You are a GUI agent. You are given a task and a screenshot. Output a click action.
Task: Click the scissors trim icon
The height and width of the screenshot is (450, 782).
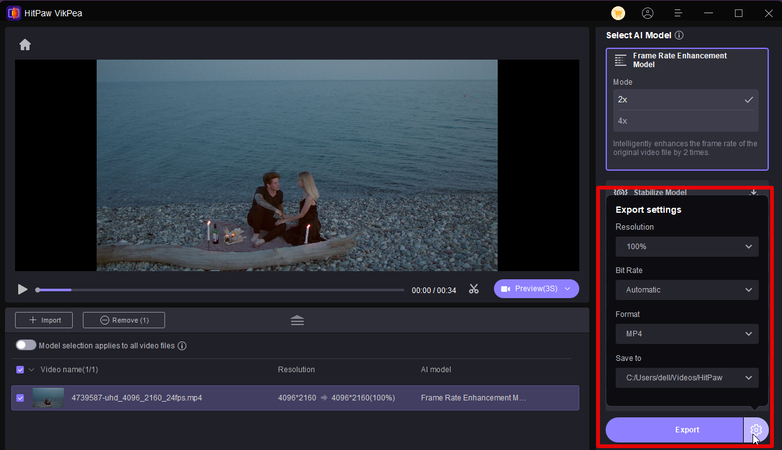474,289
